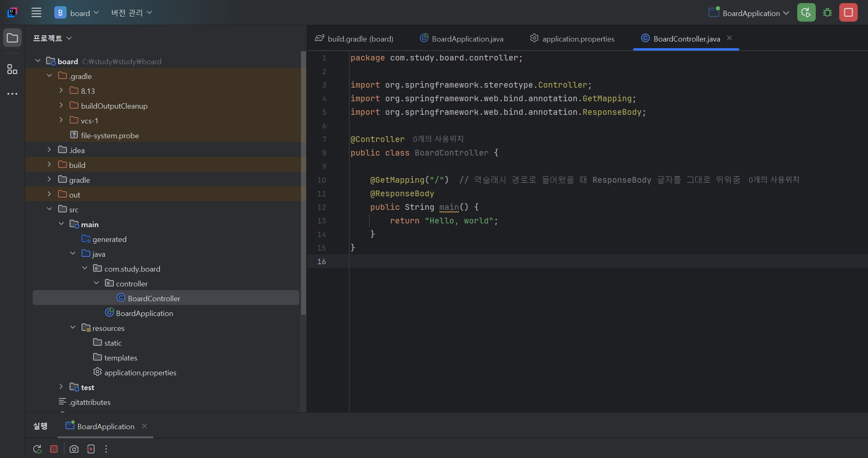Viewport: 868px width, 458px height.
Task: Click the Rerun BoardApplication button in top toolbar
Action: [x=806, y=13]
